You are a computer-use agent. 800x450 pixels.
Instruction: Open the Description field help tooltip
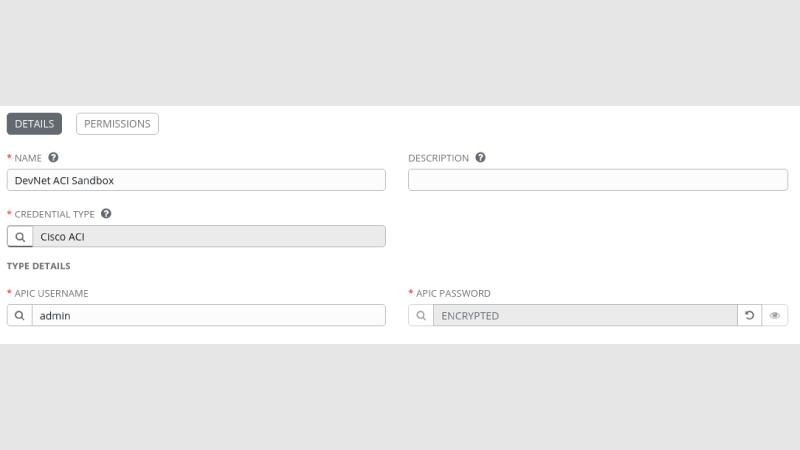pyautogui.click(x=481, y=158)
